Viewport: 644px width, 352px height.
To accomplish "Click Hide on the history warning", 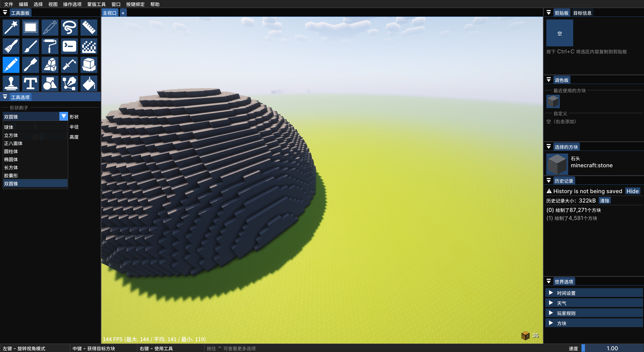I will point(633,191).
